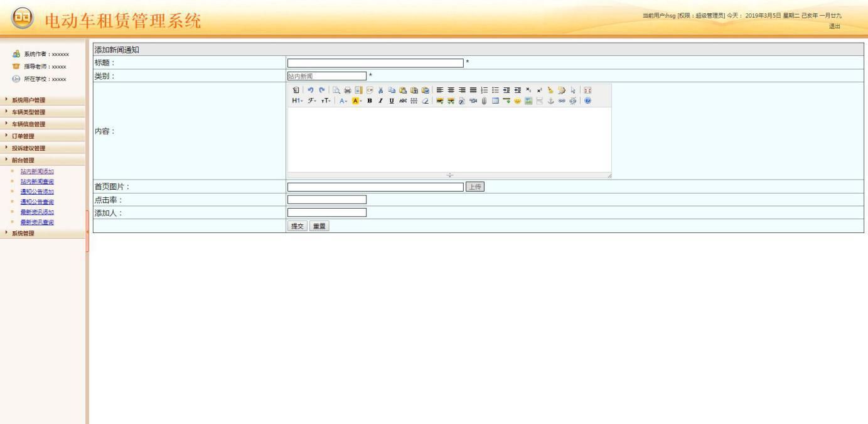The image size is (868, 424).
Task: Toggle bold formatting
Action: [x=370, y=101]
